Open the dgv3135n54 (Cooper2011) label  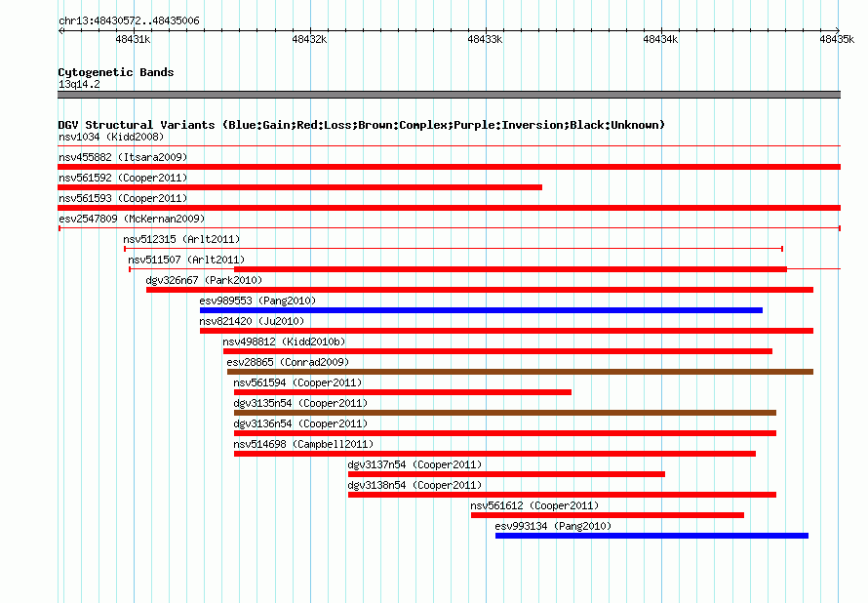pyautogui.click(x=300, y=403)
